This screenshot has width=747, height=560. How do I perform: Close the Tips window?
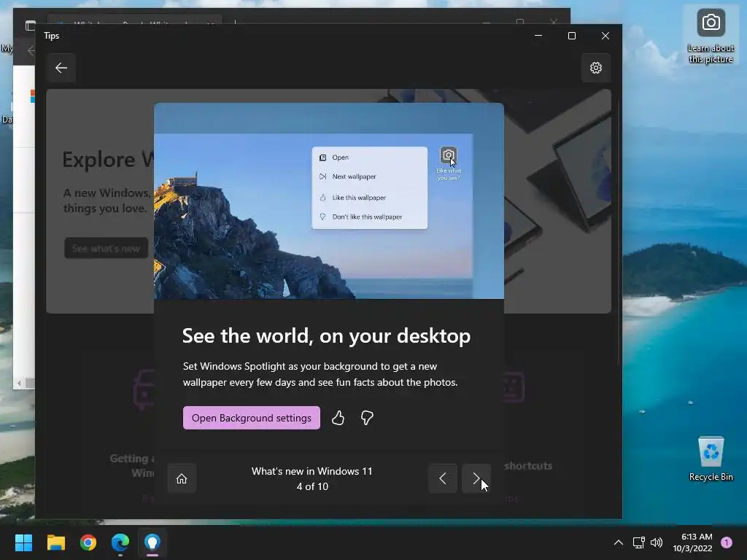[x=605, y=36]
